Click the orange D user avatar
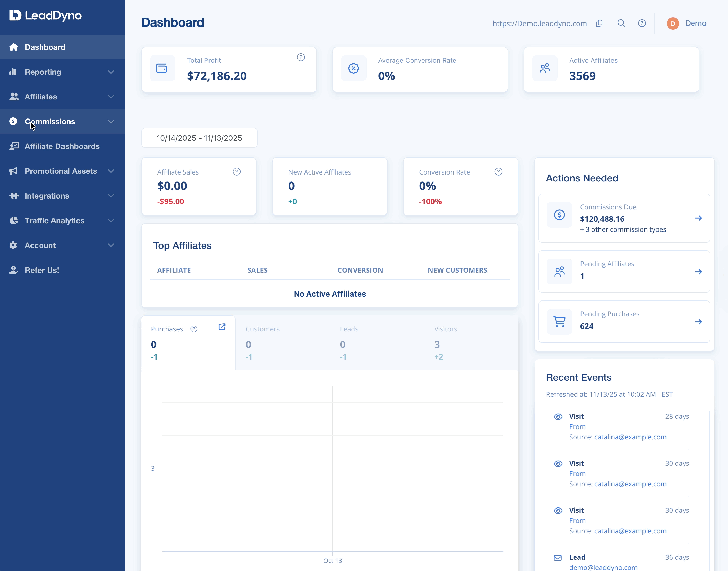The image size is (728, 571). tap(673, 23)
